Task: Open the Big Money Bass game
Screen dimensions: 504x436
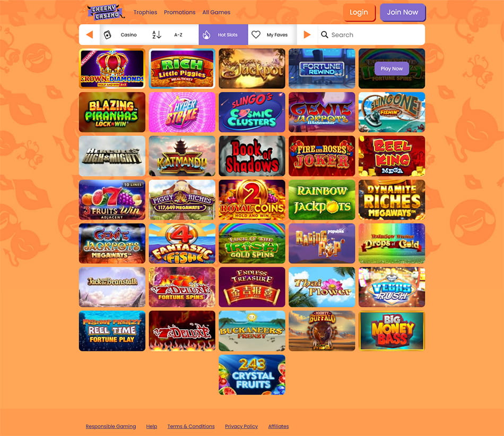Action: [x=392, y=331]
